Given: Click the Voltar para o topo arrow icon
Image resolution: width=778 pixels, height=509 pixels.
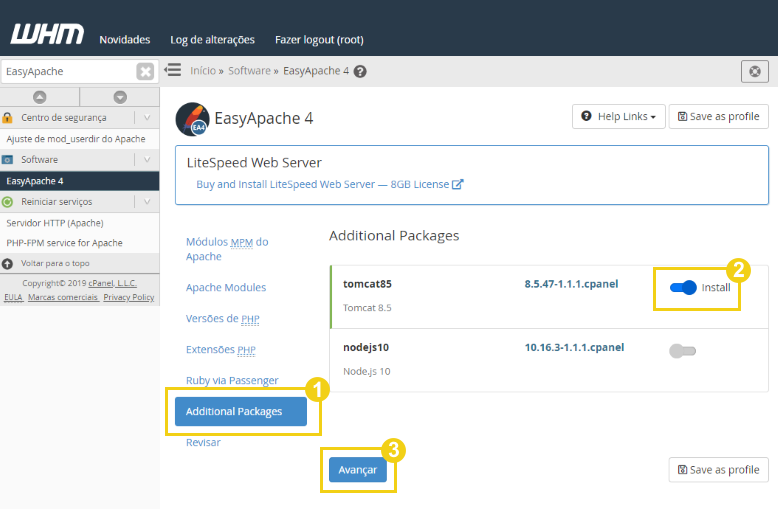Looking at the screenshot, I should [x=7, y=263].
